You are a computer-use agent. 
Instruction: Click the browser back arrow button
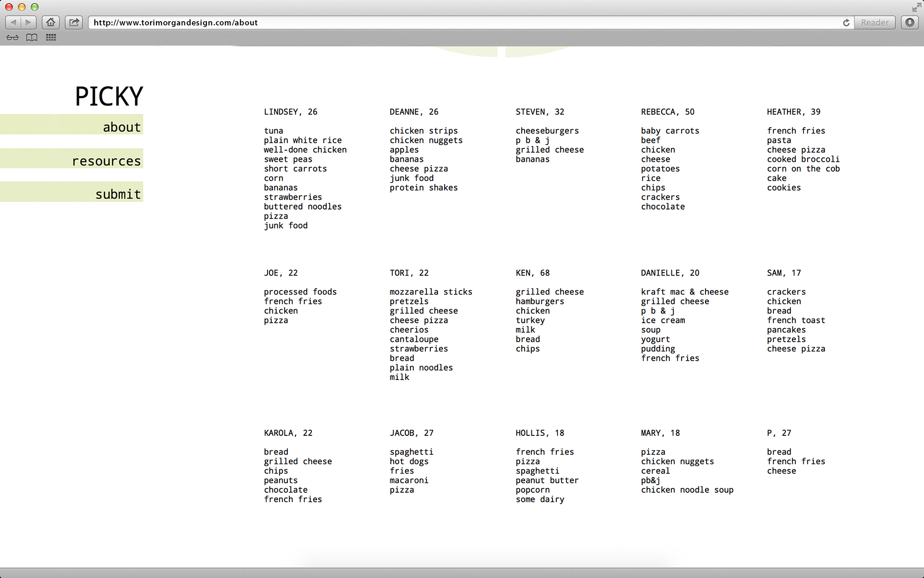tap(13, 22)
